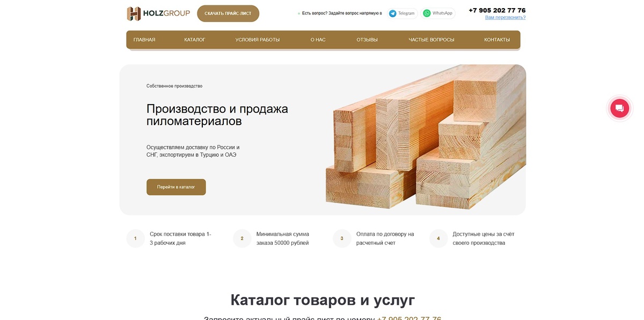
Task: Click the numbered badge 1 for delivery time
Action: [x=135, y=238]
